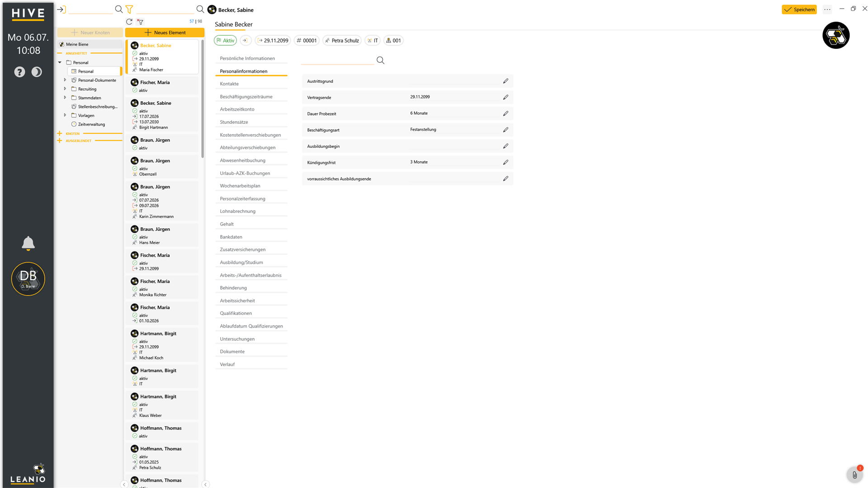Collapse the element list panel arrow

pos(206,484)
